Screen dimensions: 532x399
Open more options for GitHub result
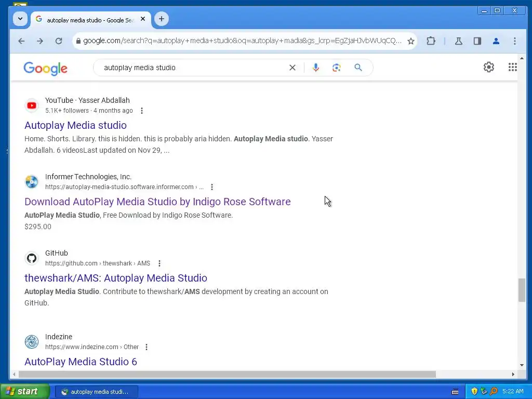pos(159,263)
